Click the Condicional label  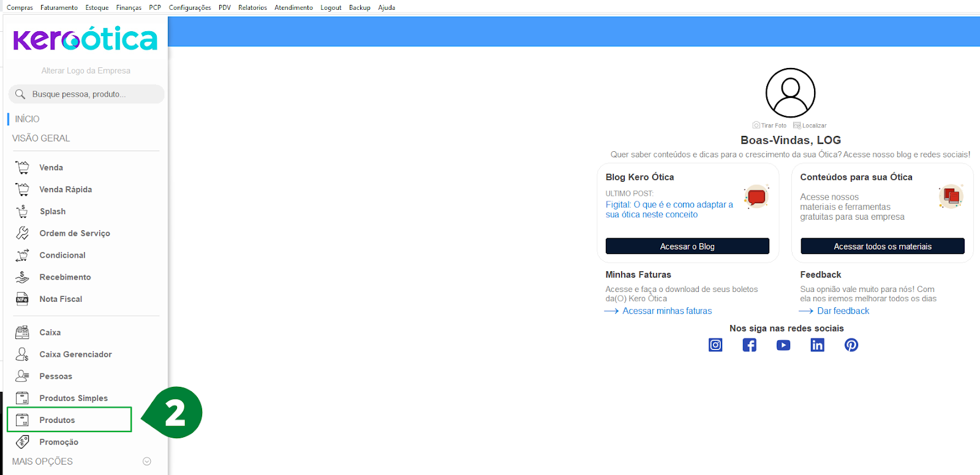coord(62,255)
